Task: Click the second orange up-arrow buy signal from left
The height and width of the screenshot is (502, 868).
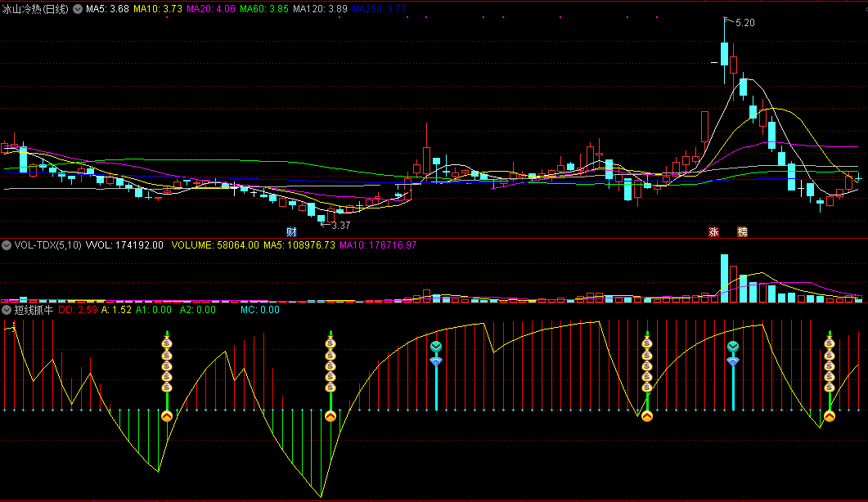Action: (331, 415)
